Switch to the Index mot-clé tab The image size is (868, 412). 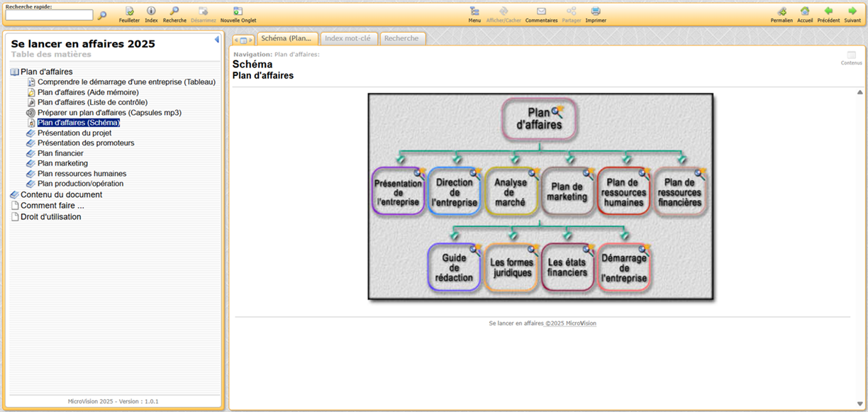click(x=347, y=38)
